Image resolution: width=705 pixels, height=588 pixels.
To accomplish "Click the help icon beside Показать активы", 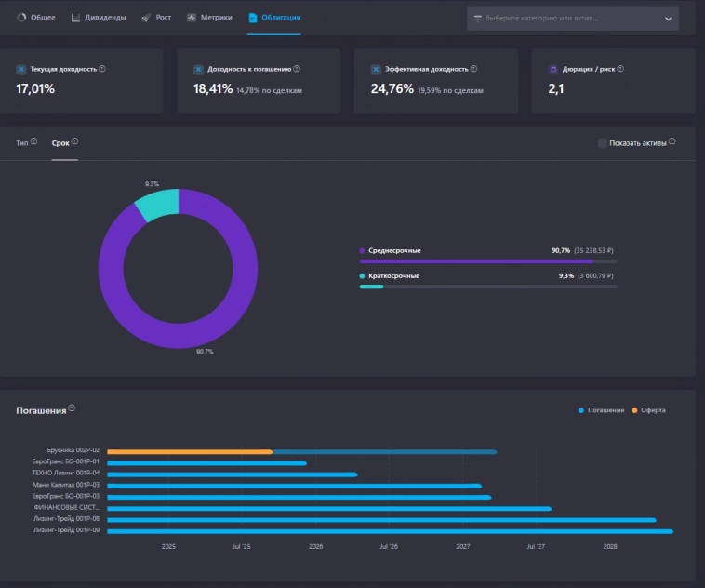I will point(672,142).
